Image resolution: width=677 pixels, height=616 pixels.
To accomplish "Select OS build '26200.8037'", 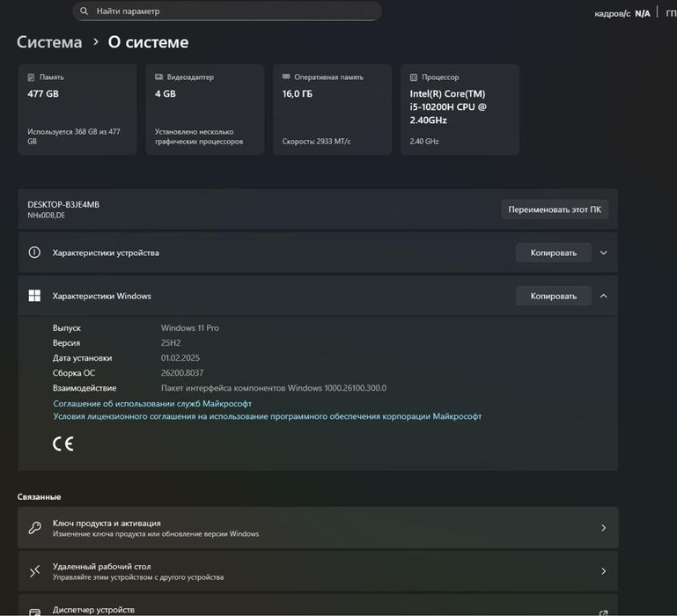I will pos(182,373).
